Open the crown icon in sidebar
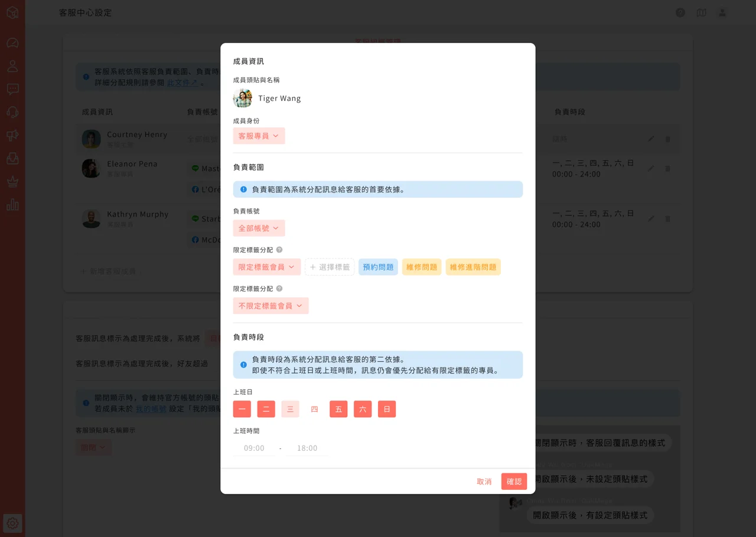Screen dimensions: 756x537 12,181
